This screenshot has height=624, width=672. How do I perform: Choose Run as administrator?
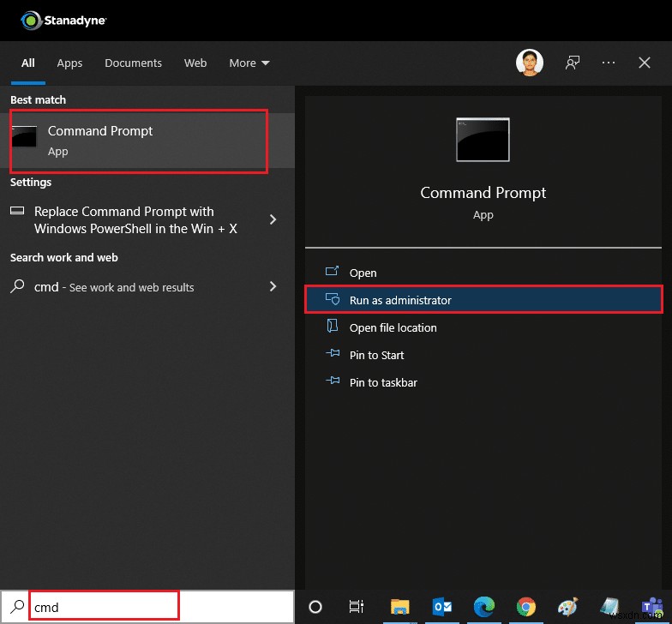click(483, 300)
